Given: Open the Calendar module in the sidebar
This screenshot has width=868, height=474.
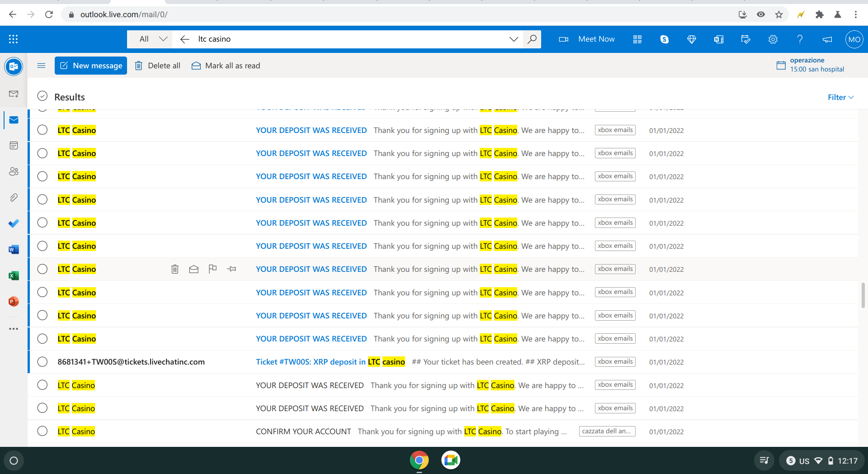Looking at the screenshot, I should tap(14, 146).
